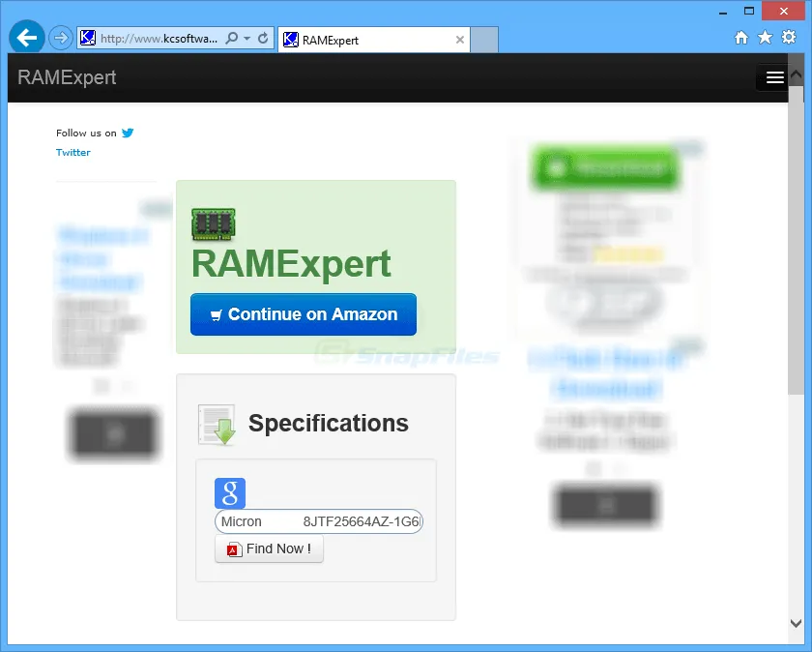
Task: Click the green RAM module logo icon
Action: point(214,224)
